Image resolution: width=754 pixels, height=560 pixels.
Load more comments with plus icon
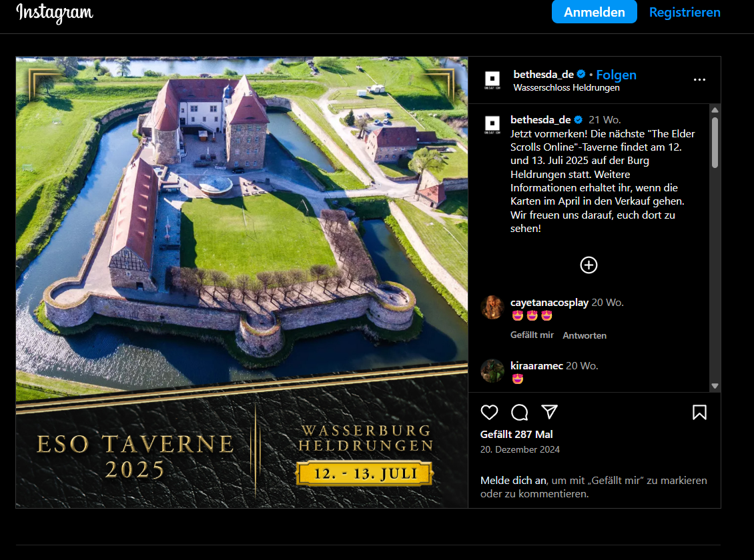click(589, 265)
